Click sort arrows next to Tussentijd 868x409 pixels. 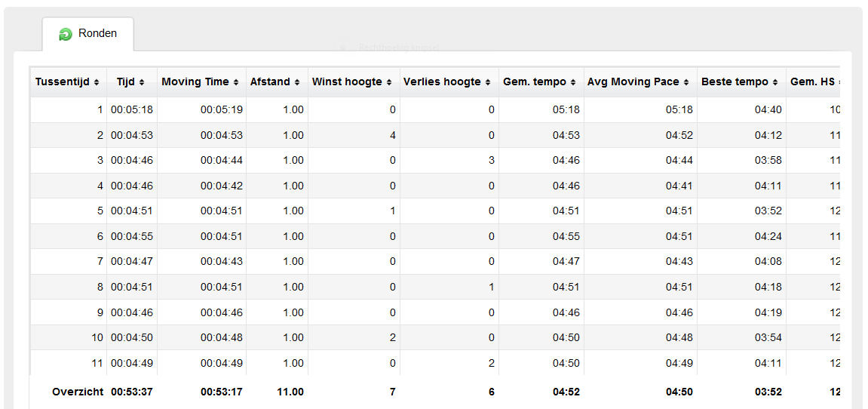pos(97,82)
